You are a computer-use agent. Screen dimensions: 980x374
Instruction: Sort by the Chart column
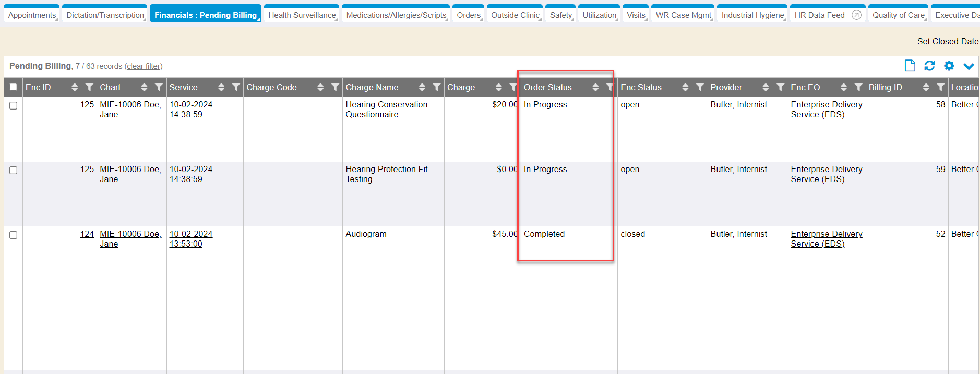point(144,87)
